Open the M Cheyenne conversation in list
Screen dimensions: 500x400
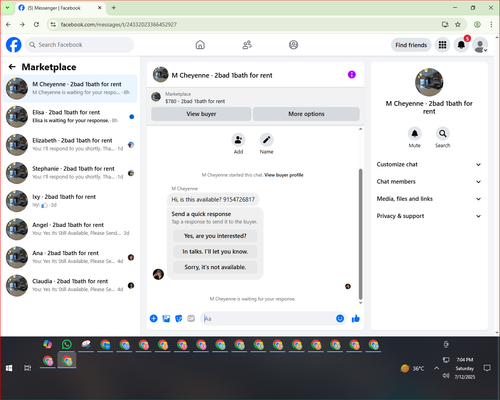click(70, 88)
